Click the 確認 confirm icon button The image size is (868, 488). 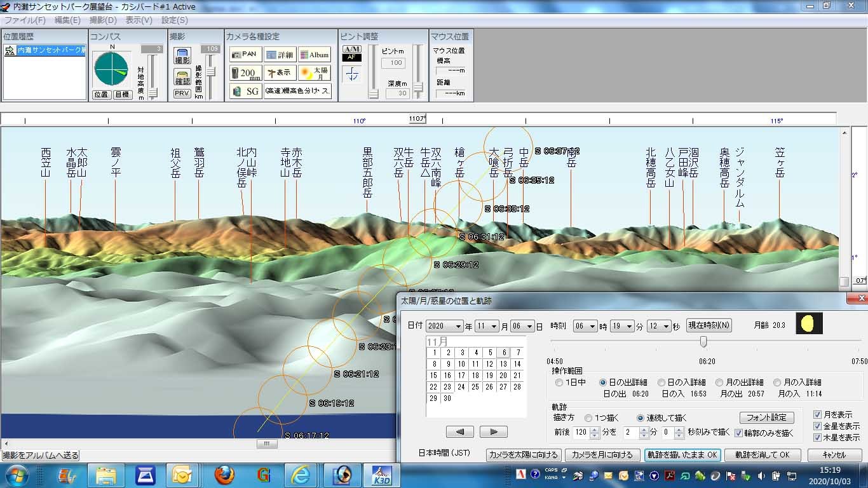182,78
